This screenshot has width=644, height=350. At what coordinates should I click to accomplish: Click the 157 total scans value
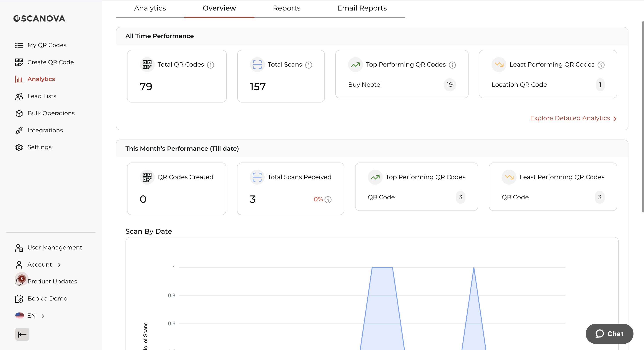[258, 87]
